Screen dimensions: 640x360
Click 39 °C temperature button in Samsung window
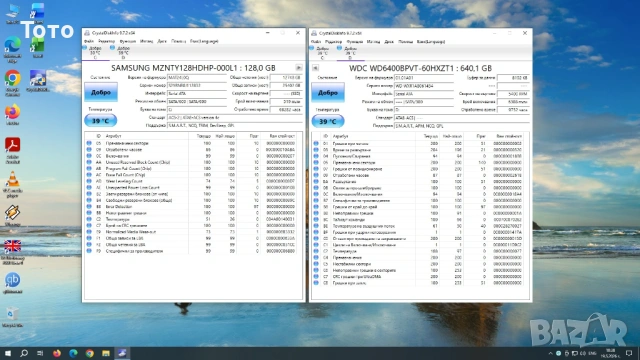[100, 121]
